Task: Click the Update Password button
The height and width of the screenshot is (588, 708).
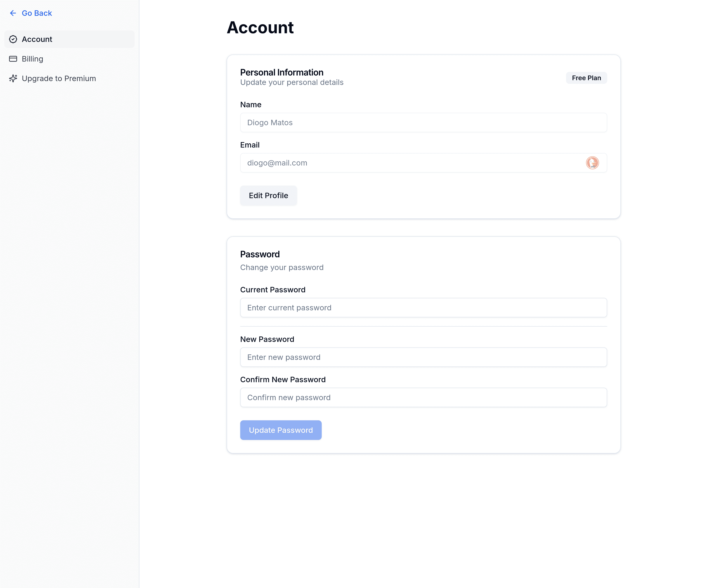Action: pyautogui.click(x=280, y=430)
